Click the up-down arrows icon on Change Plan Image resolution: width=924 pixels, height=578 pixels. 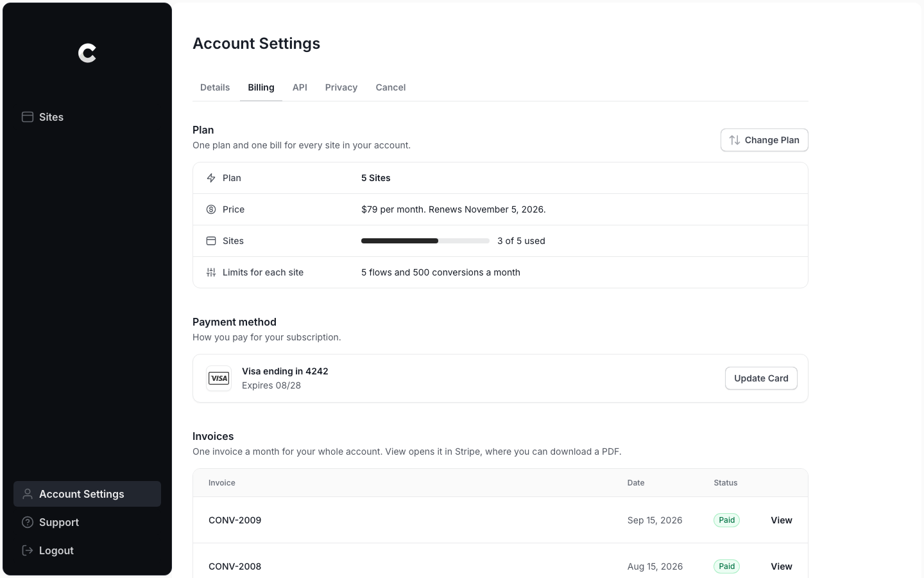[x=735, y=140]
